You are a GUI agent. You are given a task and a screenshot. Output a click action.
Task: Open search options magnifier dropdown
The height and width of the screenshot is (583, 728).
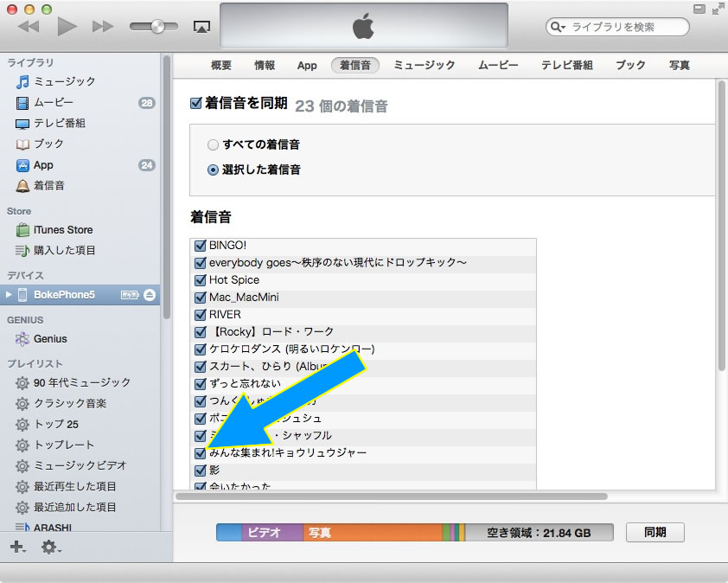[x=558, y=27]
